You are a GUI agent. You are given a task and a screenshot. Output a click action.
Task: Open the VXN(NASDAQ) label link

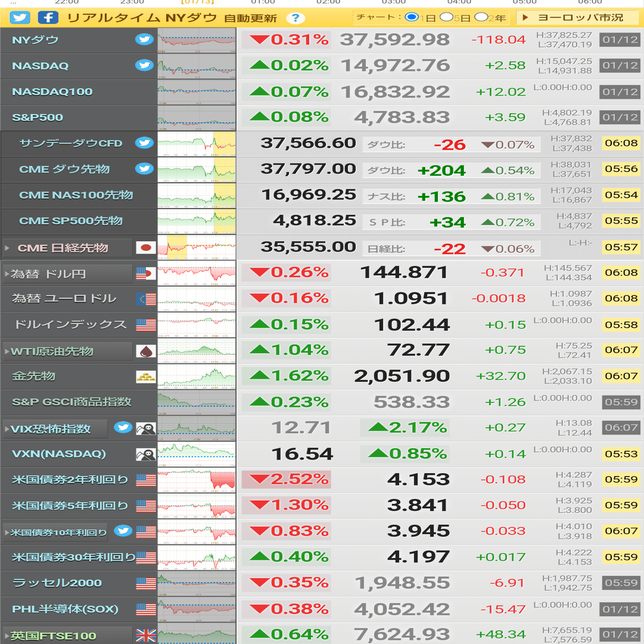pyautogui.click(x=59, y=454)
